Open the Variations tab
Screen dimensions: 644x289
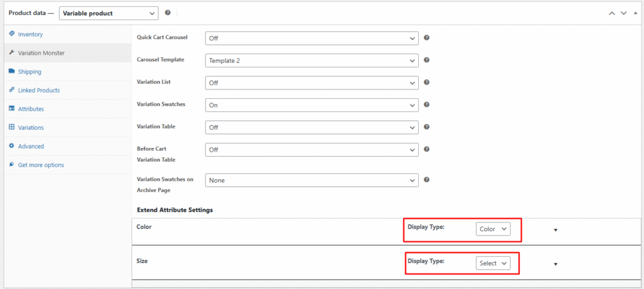coord(31,127)
